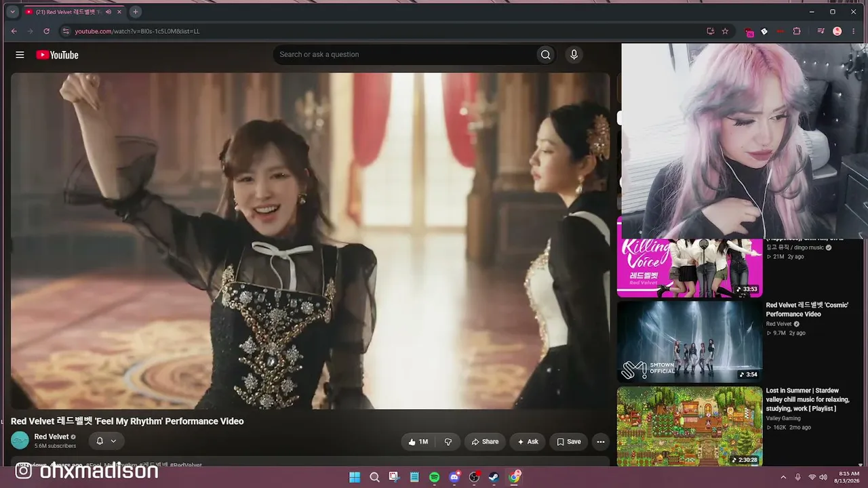Go to the YouTube home logo
The width and height of the screenshot is (868, 488).
tap(58, 55)
